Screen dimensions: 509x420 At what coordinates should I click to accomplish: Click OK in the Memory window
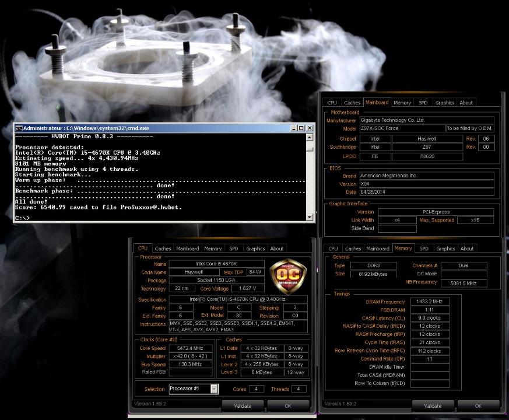coord(478,405)
